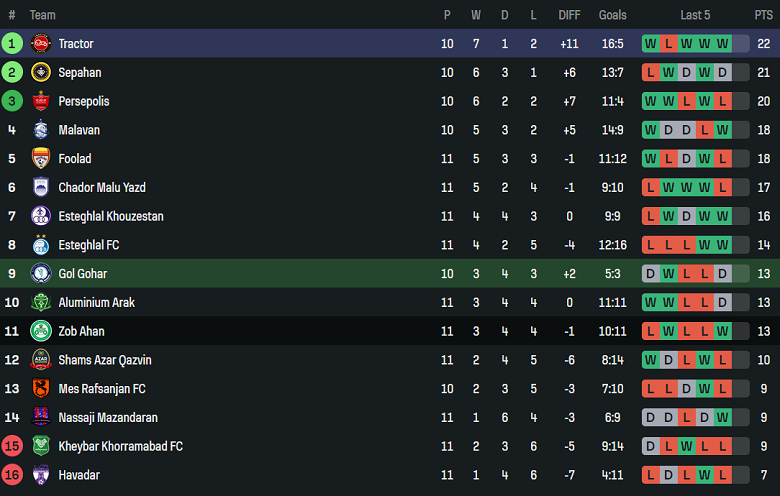
Task: Click the Sepahan club crest
Action: click(41, 73)
